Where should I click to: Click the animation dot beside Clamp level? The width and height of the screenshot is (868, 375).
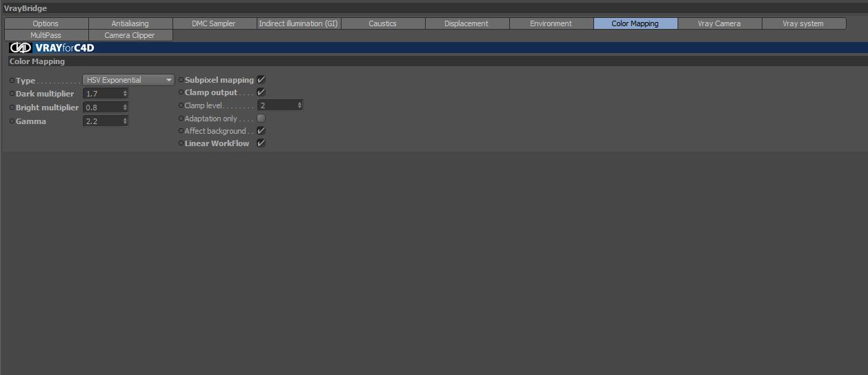click(x=181, y=105)
